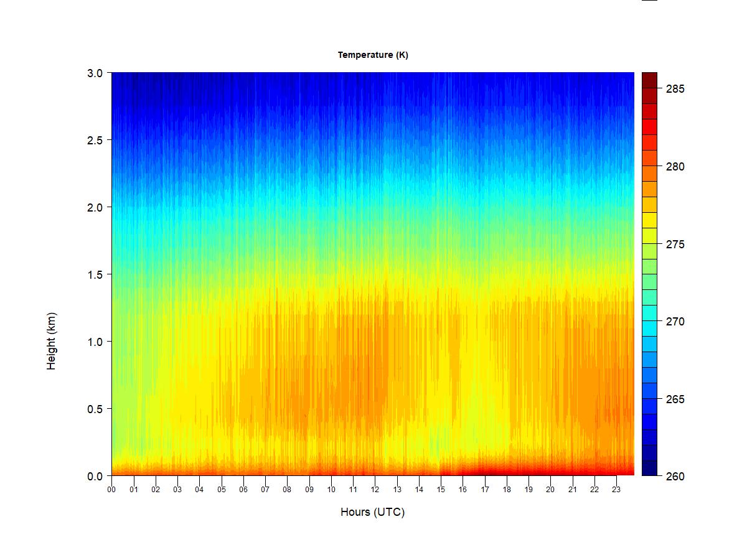
Task: Click the plot title 'Temperature (K)'
Action: [373, 55]
